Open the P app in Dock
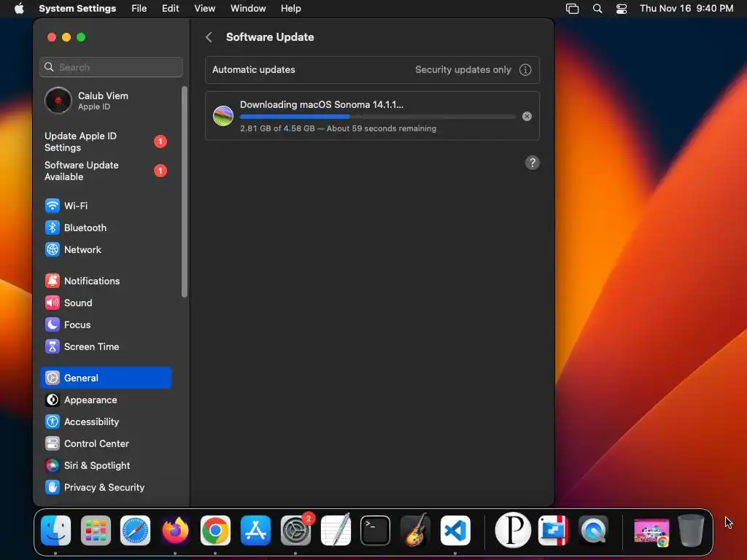 [513, 530]
